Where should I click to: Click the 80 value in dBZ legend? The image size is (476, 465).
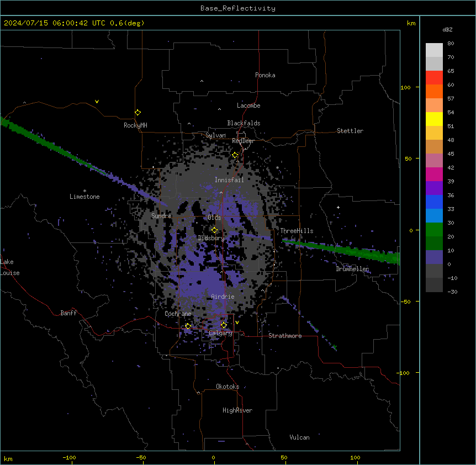pyautogui.click(x=451, y=44)
